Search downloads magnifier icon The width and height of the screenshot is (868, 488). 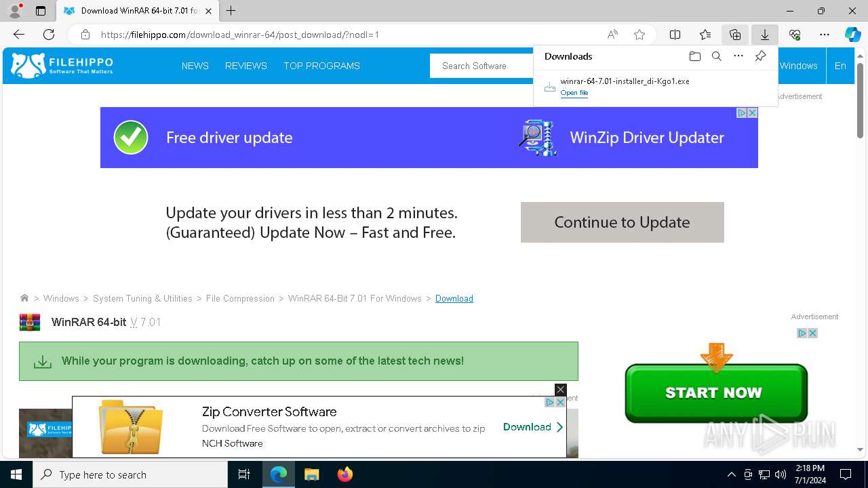(x=716, y=56)
